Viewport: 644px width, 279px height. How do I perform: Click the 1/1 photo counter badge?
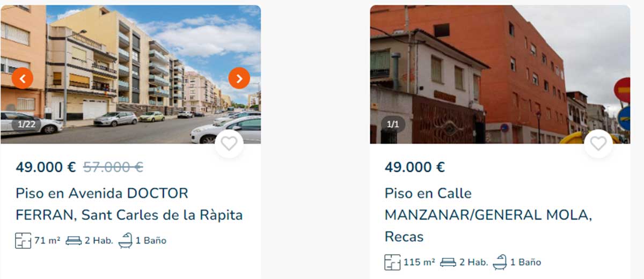pos(393,124)
